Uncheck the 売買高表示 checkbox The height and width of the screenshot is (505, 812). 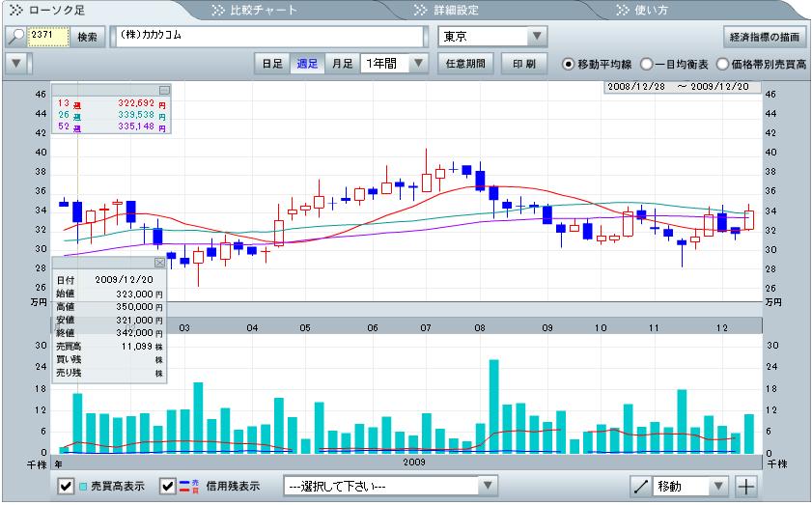66,486
